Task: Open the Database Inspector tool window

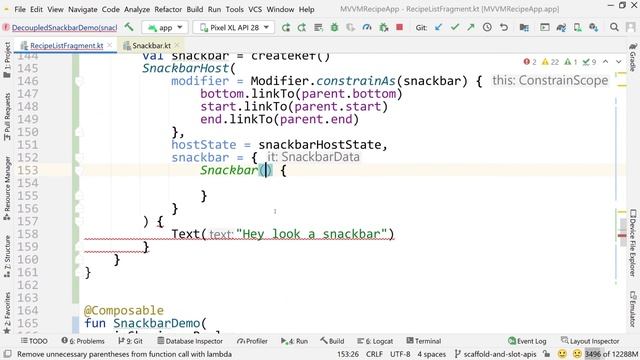Action: [x=190, y=341]
